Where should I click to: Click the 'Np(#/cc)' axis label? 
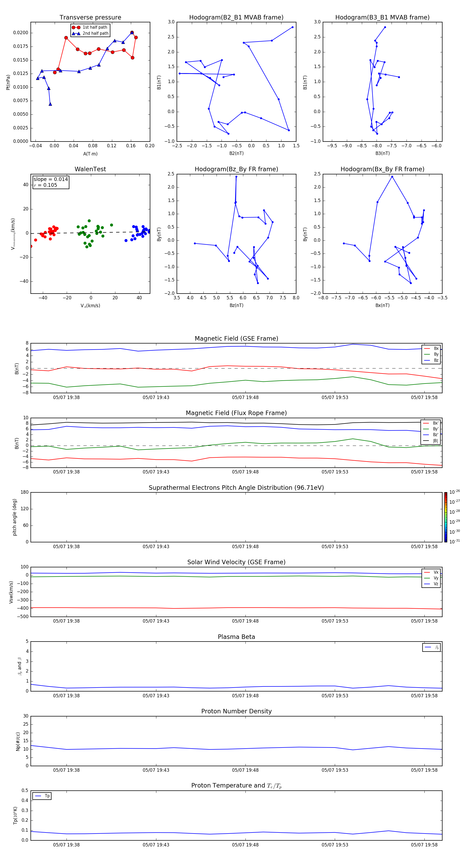18,741
